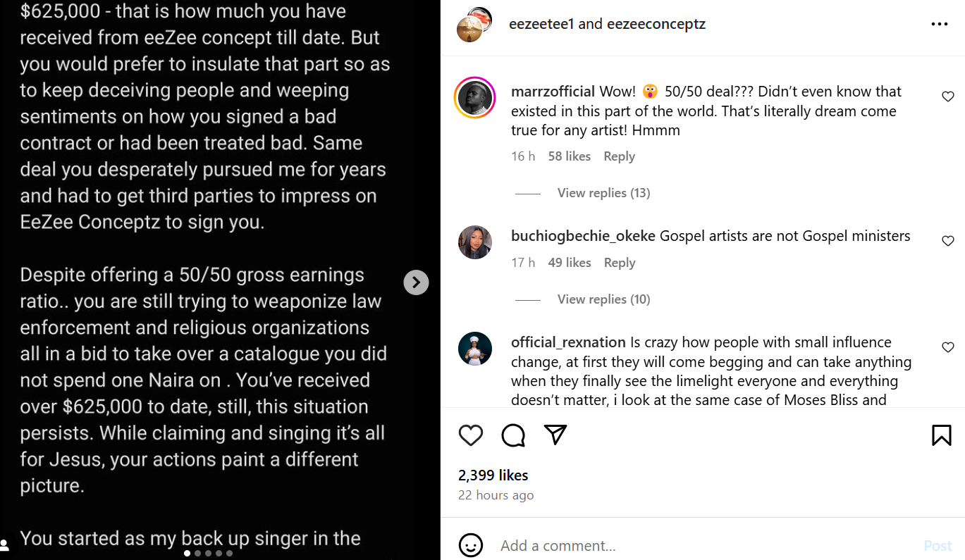Expand View replies (13)
Viewport: 965px width, 560px height.
(x=603, y=193)
